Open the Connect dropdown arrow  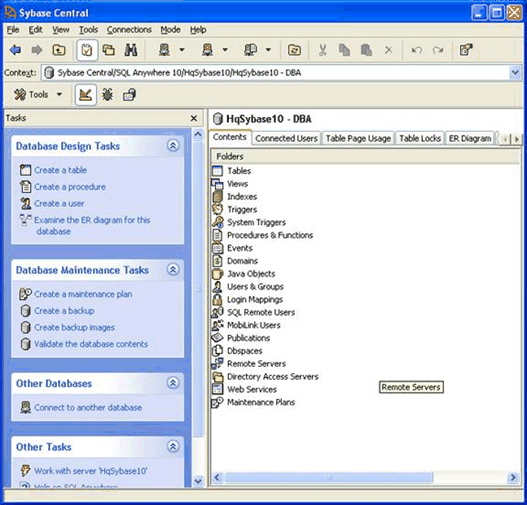coord(182,50)
